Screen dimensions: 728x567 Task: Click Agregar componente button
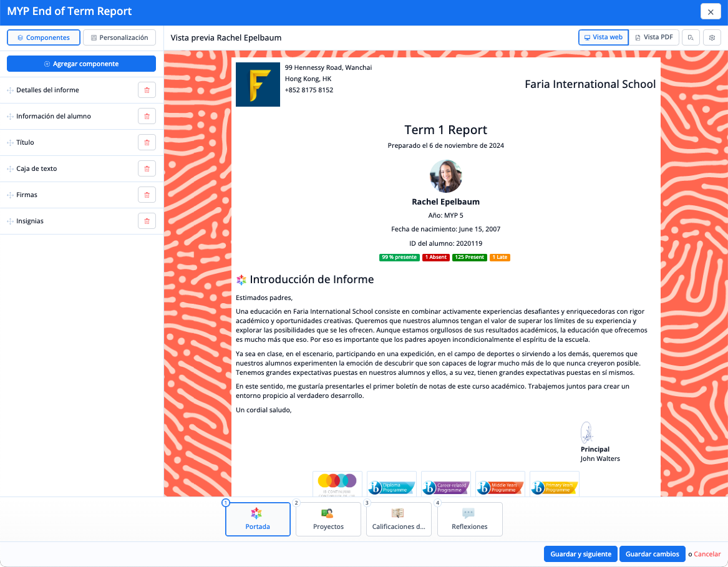pos(81,64)
